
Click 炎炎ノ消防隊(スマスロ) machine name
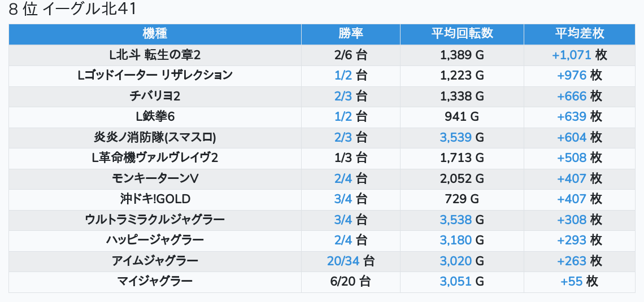pos(155,137)
